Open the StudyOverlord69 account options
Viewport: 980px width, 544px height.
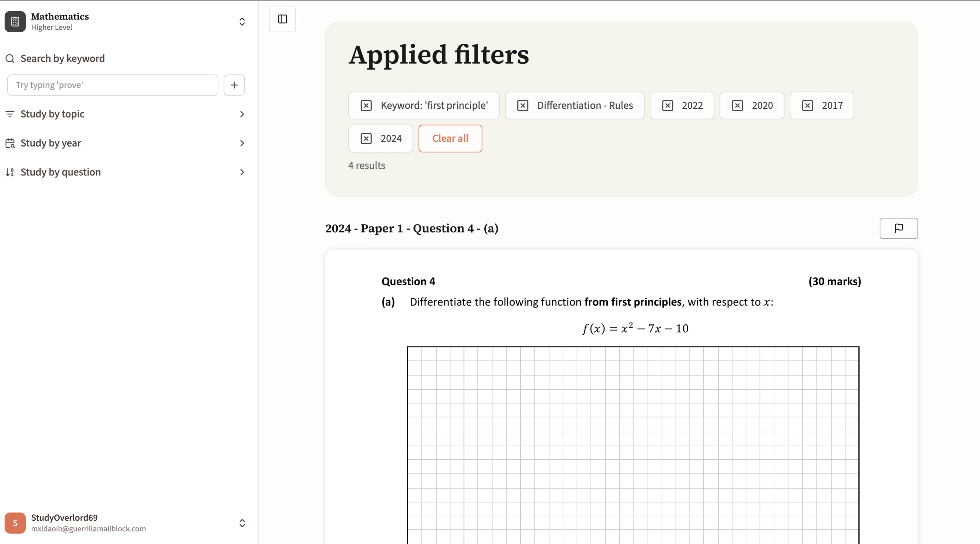click(242, 523)
